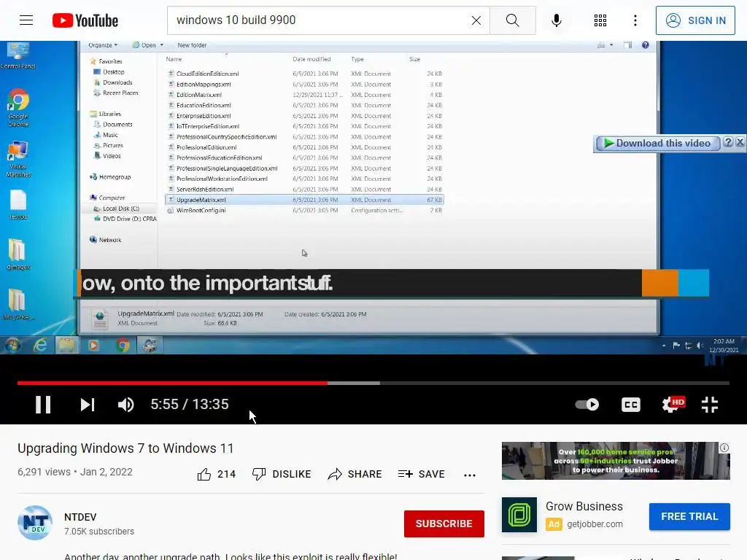Open more actions ellipsis below video
This screenshot has height=560, width=747.
pyautogui.click(x=470, y=475)
